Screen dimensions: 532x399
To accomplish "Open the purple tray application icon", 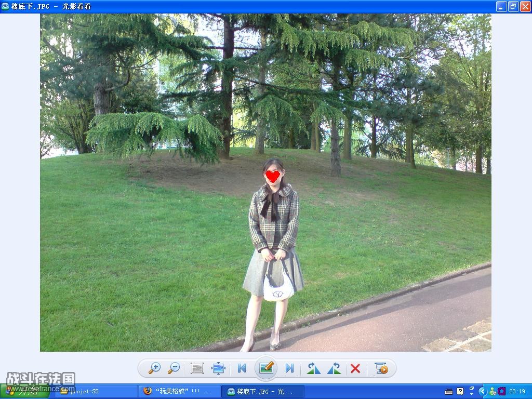I will click(x=501, y=392).
